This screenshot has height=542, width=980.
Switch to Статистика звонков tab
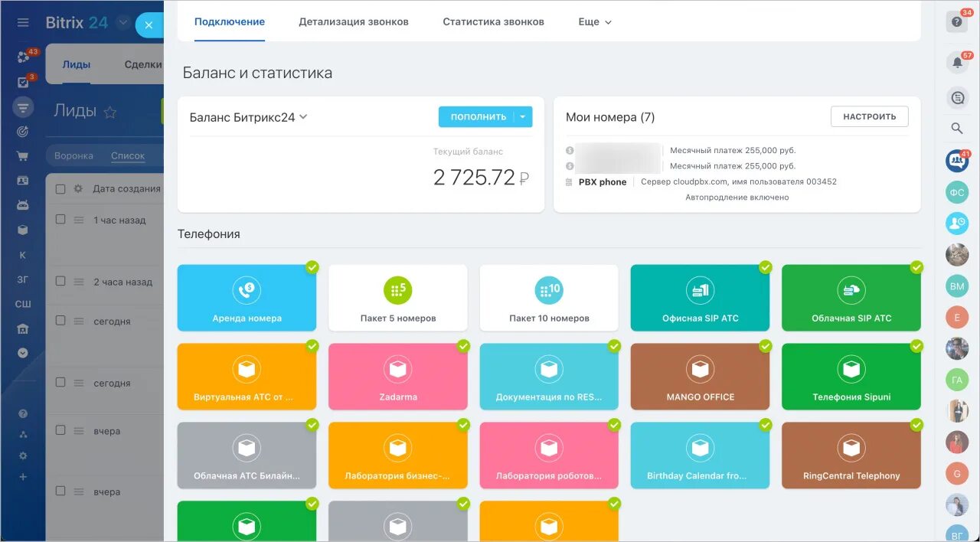[494, 22]
